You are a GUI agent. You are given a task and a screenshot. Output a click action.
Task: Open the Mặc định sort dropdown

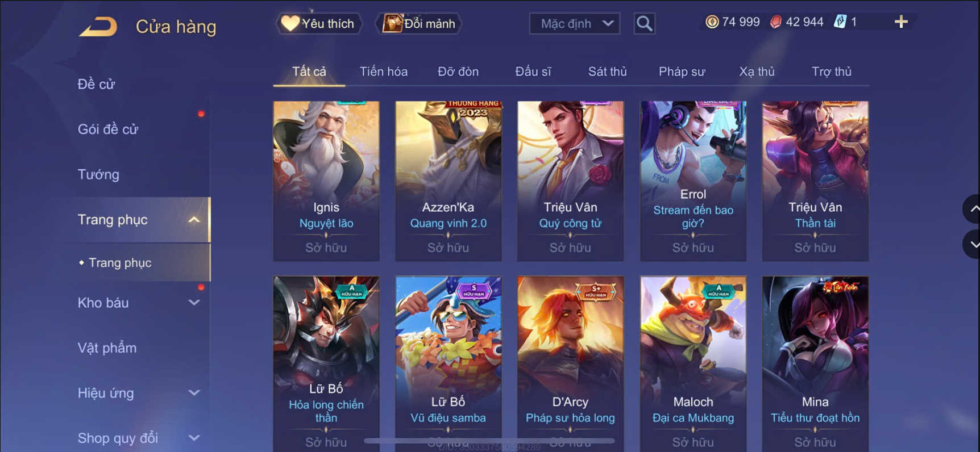pyautogui.click(x=575, y=24)
